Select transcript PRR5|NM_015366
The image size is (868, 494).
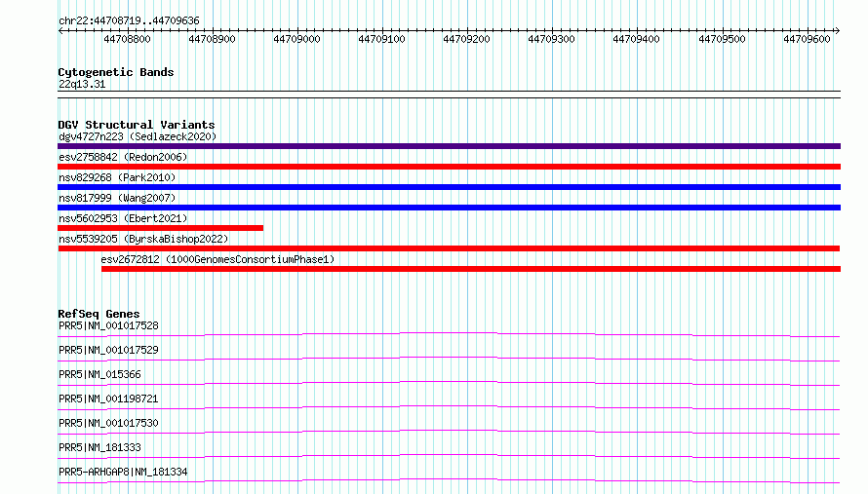(x=99, y=374)
